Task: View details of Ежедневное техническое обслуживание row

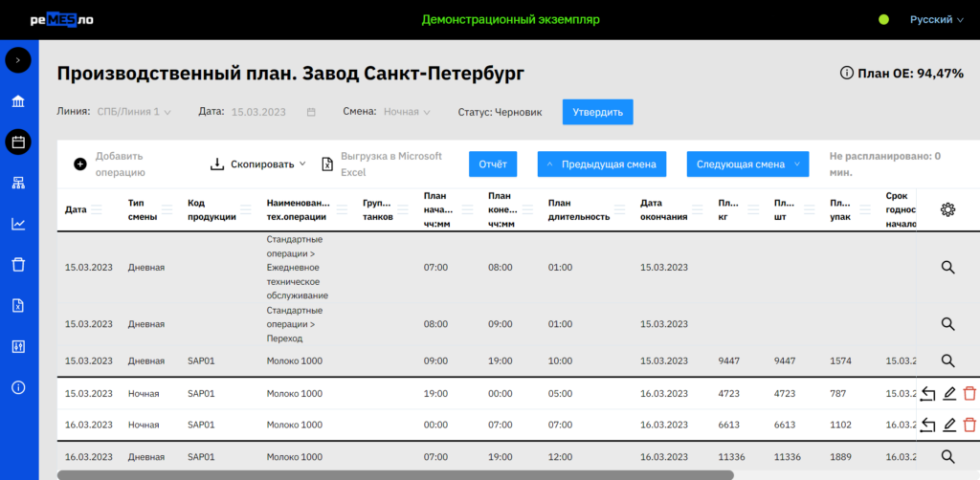Action: coord(947,268)
